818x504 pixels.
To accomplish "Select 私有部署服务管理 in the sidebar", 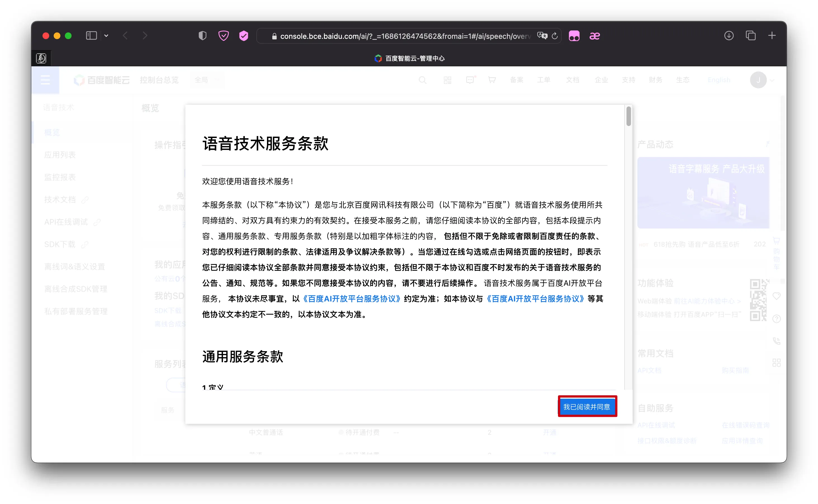I will [x=76, y=311].
